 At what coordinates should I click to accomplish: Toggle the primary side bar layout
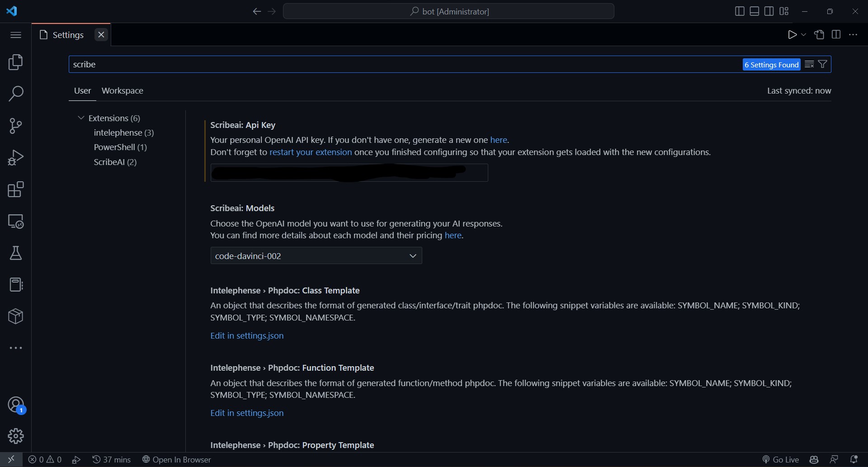(x=740, y=11)
